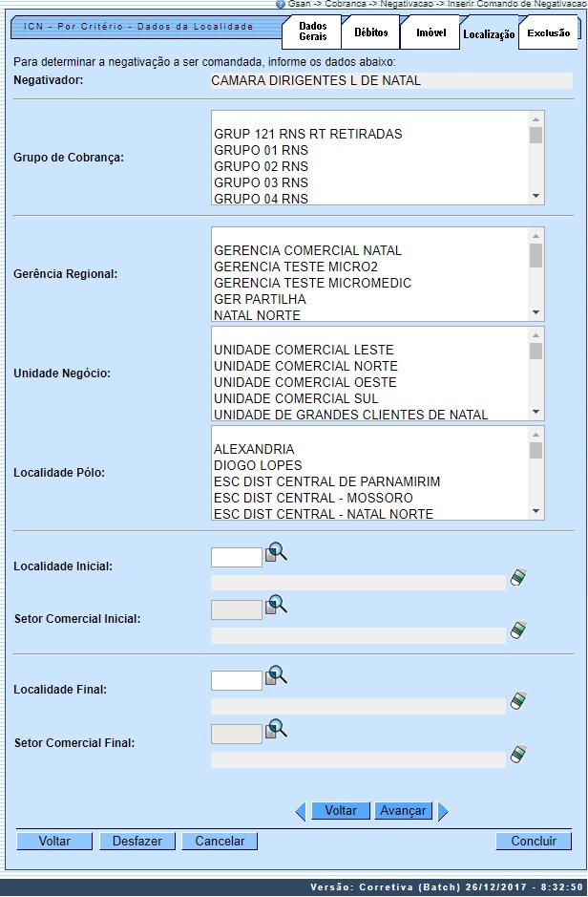Clear Setor Comercial Final with eraser icon
This screenshot has width=588, height=897.
pos(518,755)
